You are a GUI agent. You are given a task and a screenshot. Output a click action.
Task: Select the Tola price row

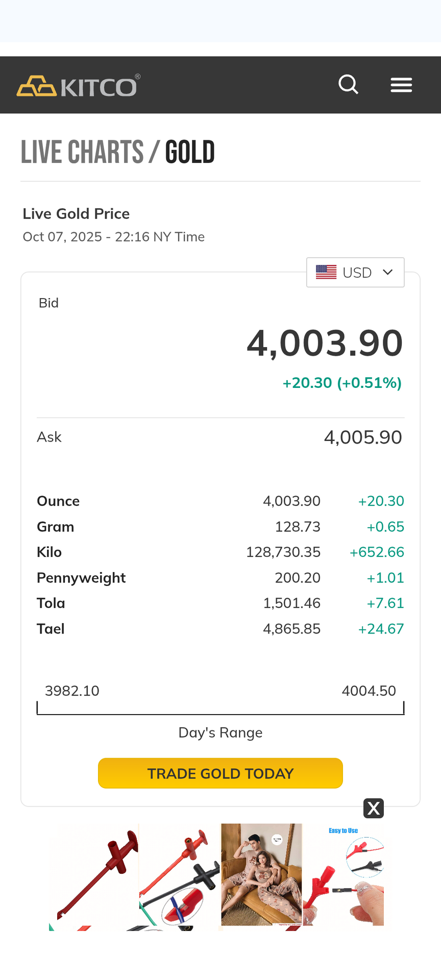coord(220,603)
